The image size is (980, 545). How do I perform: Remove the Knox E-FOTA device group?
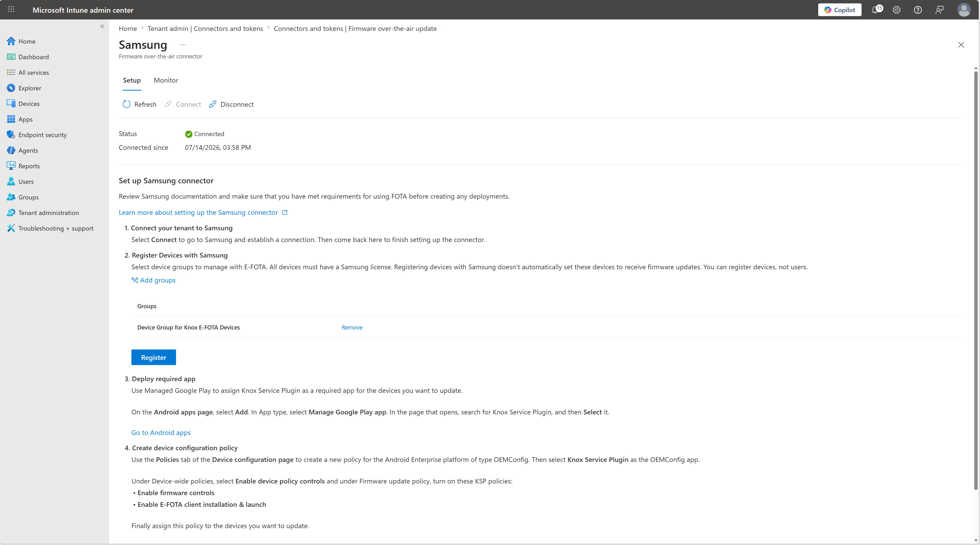tap(352, 327)
